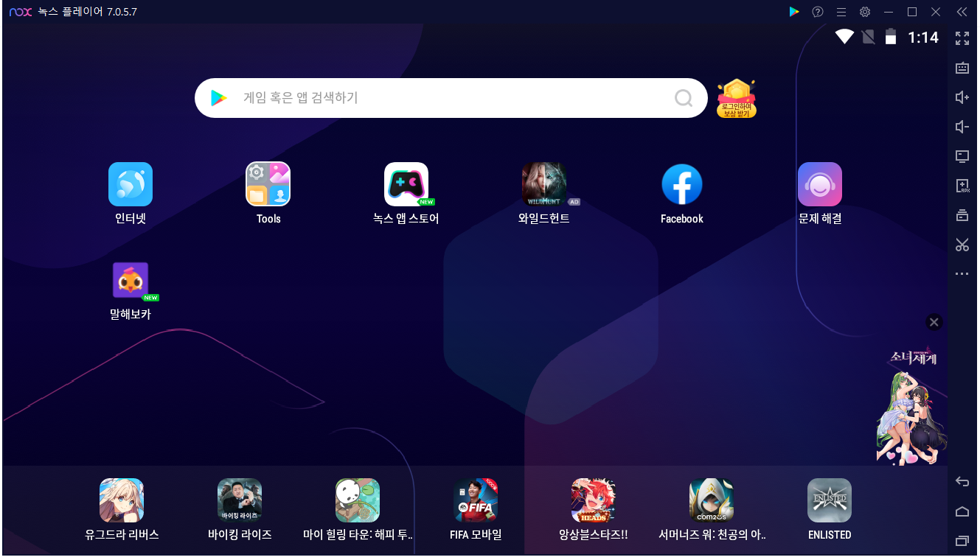Open 마이 힐링 타운 game in dock
The height and width of the screenshot is (560, 980).
358,500
